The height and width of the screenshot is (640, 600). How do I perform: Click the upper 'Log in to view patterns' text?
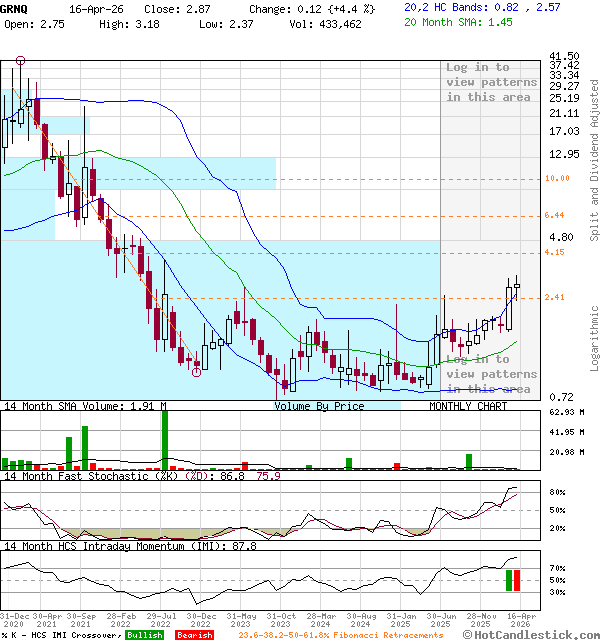[491, 82]
